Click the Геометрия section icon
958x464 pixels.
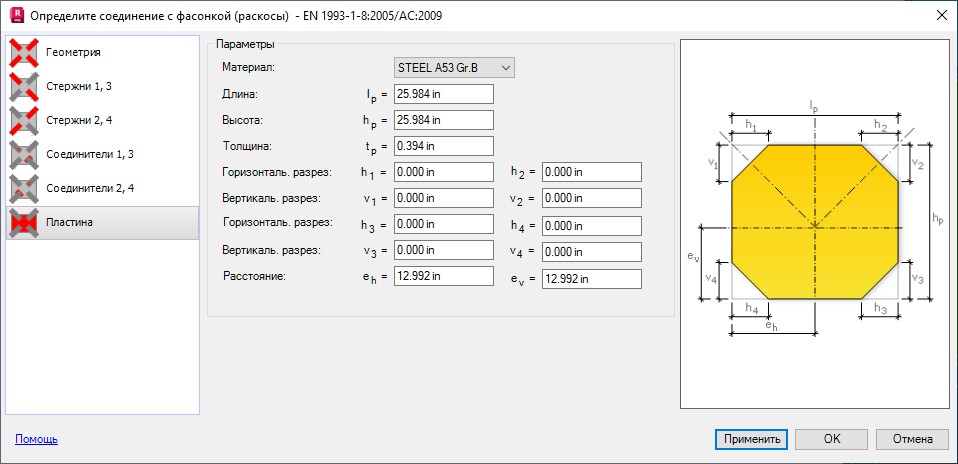[x=25, y=53]
